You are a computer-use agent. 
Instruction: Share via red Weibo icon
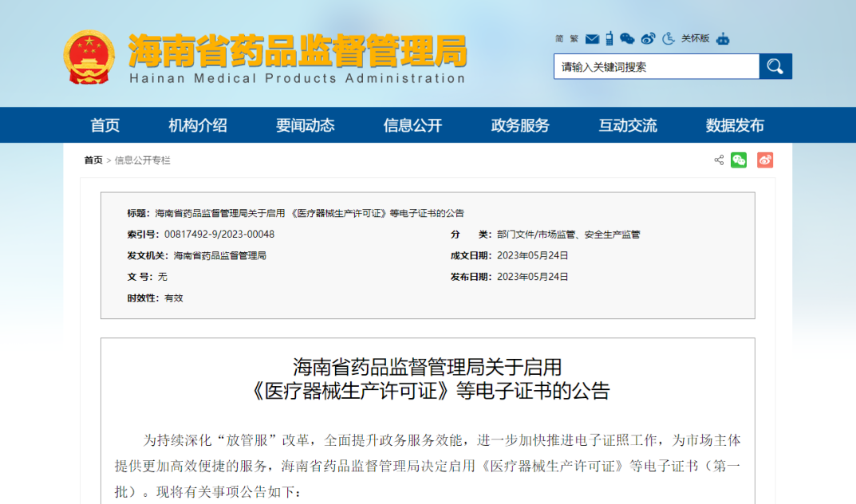coord(765,160)
